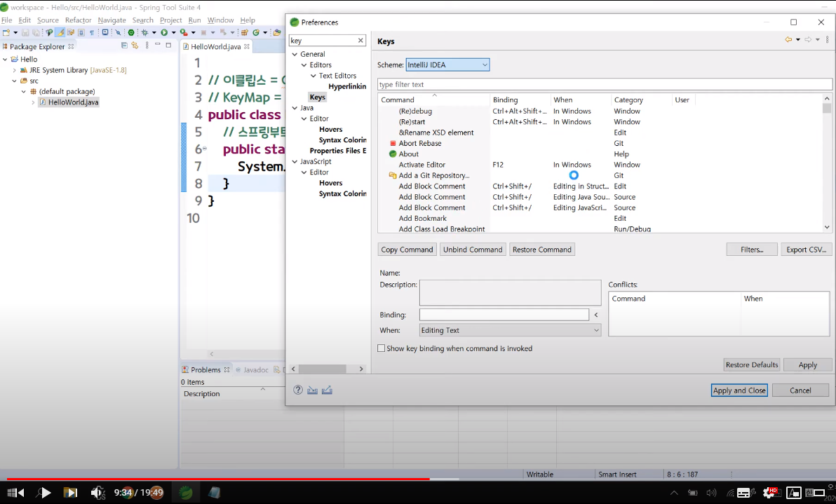Click the Unbind Command button
The height and width of the screenshot is (504, 836).
tap(473, 250)
